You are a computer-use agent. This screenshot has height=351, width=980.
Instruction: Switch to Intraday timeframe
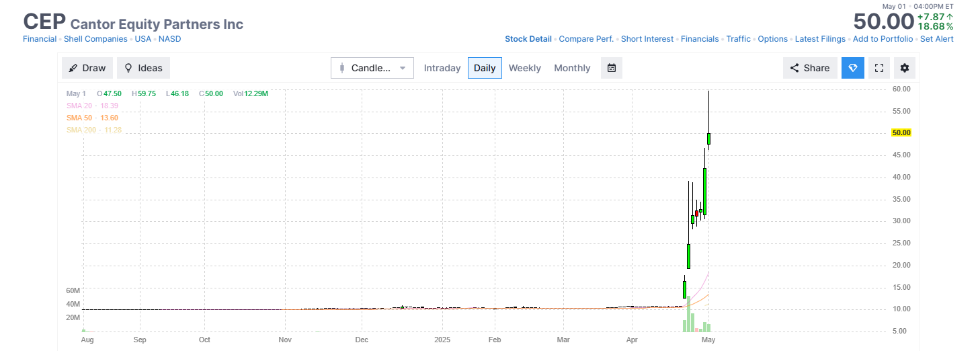tap(442, 68)
